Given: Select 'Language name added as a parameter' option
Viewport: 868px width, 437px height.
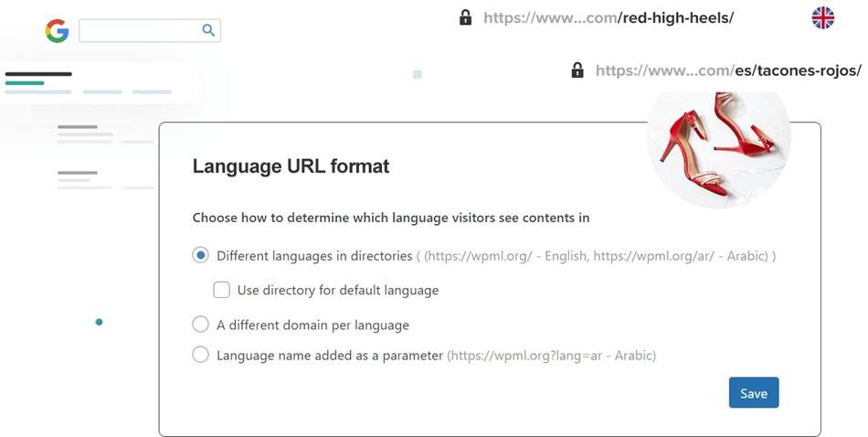Looking at the screenshot, I should [x=200, y=355].
